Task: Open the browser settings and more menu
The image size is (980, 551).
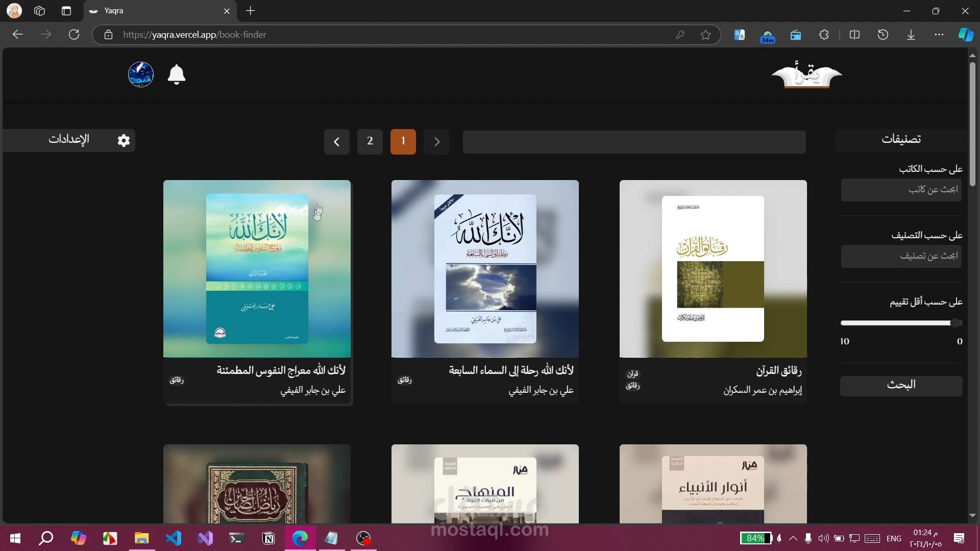Action: [939, 35]
